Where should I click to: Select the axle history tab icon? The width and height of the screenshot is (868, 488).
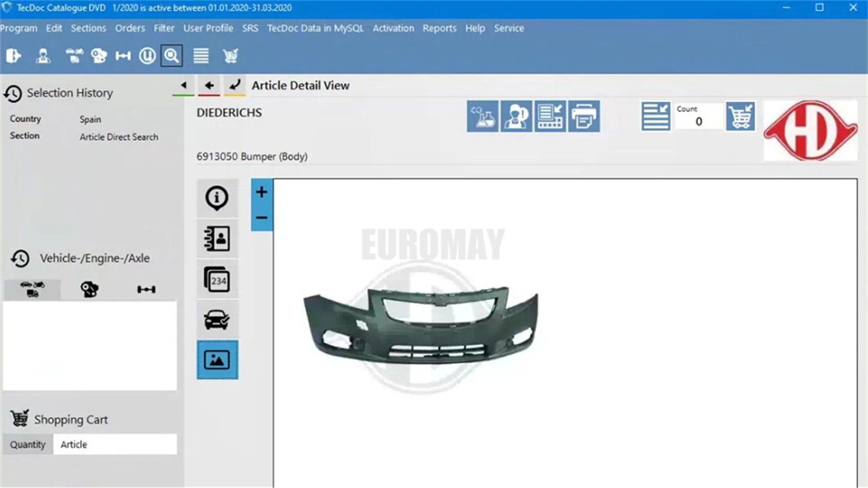[146, 289]
